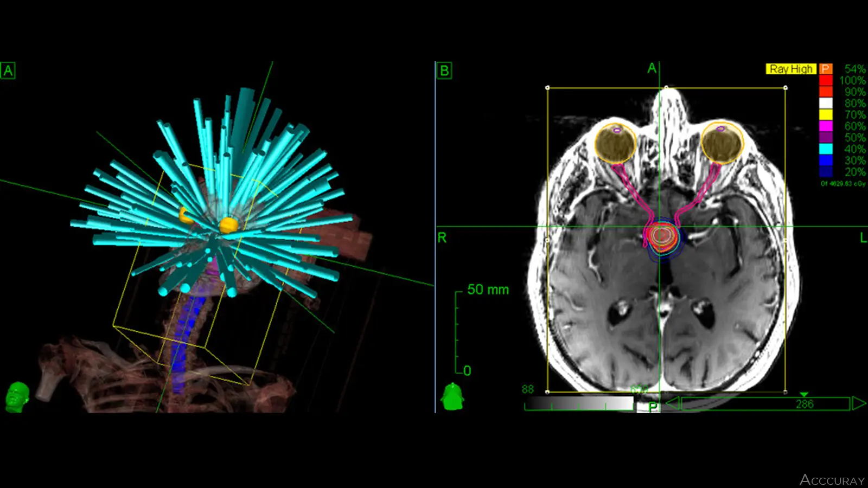The image size is (868, 488).
Task: Select the red 100% isodose swatch
Action: tap(826, 80)
